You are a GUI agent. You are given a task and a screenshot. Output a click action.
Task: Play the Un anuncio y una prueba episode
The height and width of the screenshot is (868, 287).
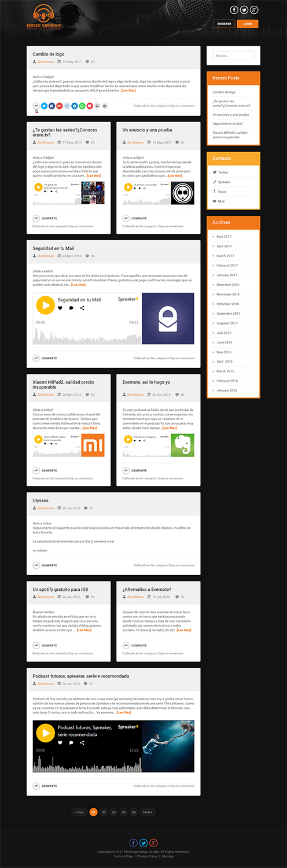[x=128, y=187]
